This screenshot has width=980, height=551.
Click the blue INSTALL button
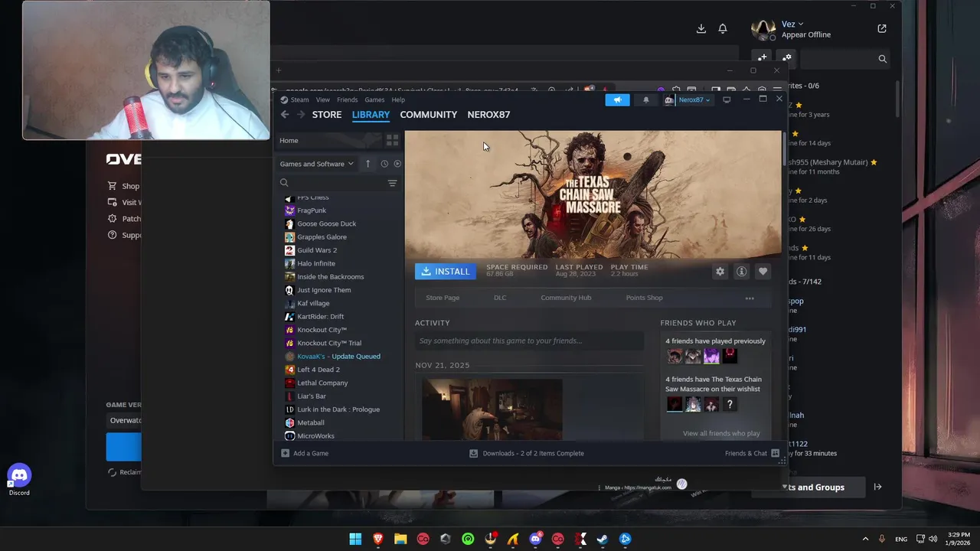pyautogui.click(x=445, y=272)
